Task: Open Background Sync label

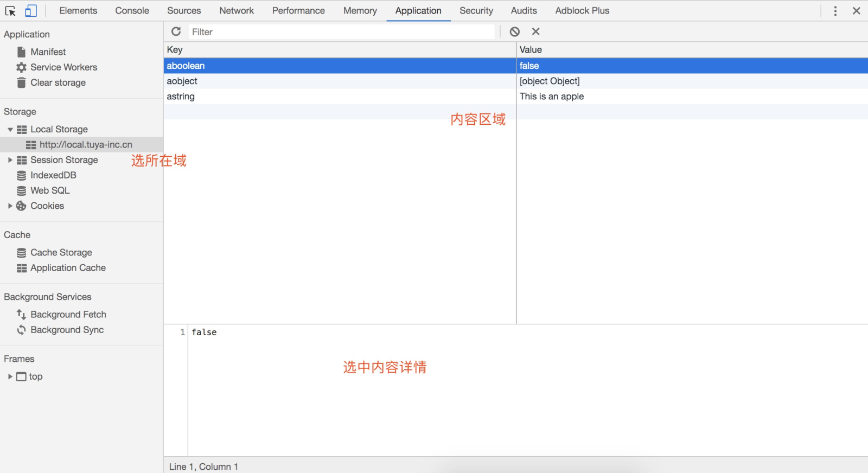Action: click(67, 330)
